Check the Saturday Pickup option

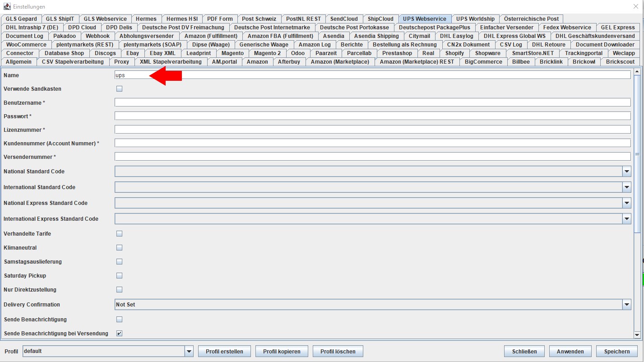[120, 275]
